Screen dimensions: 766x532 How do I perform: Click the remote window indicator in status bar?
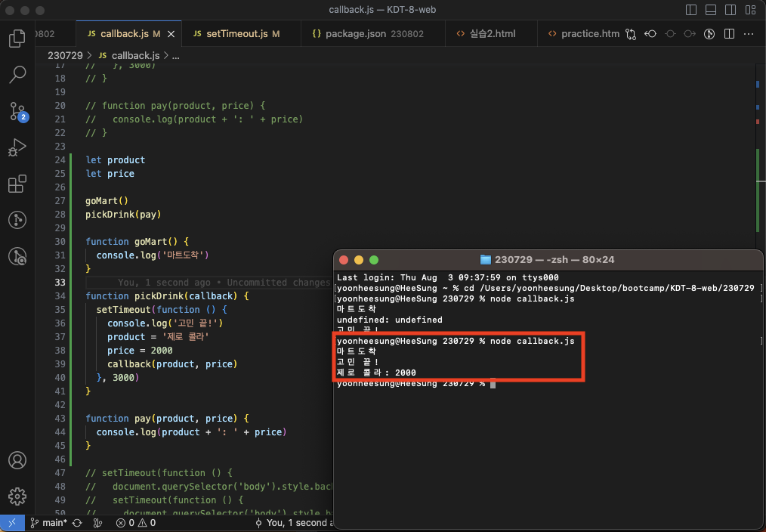(12, 523)
